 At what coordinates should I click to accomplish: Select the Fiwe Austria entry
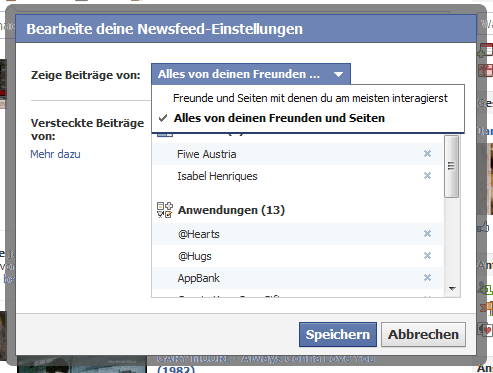tap(298, 154)
